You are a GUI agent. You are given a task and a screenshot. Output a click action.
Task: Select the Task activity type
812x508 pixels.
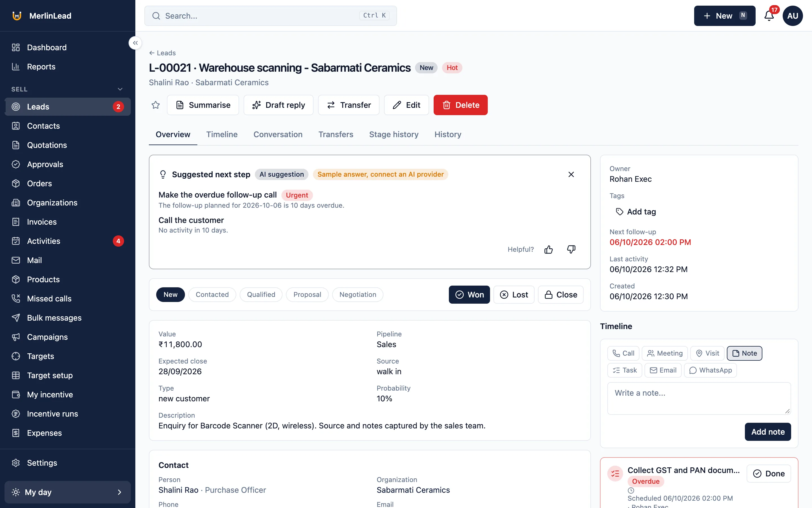click(625, 370)
